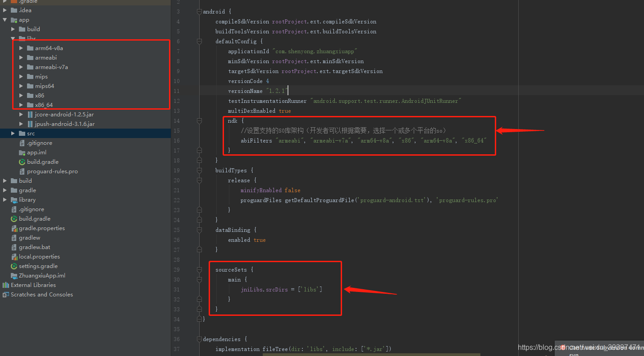Expand the jcore-android-1.2.5.jar arrow
This screenshot has width=644, height=356.
(x=21, y=114)
